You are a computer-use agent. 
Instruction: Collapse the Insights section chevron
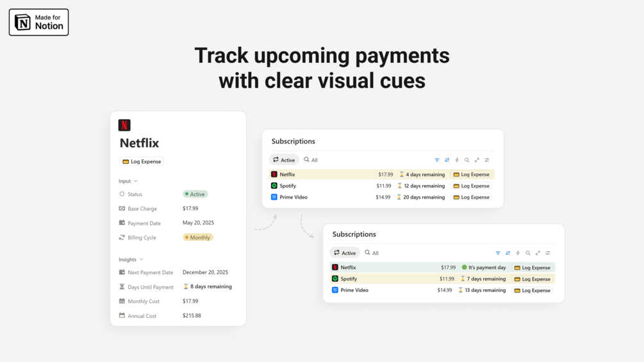(x=141, y=259)
